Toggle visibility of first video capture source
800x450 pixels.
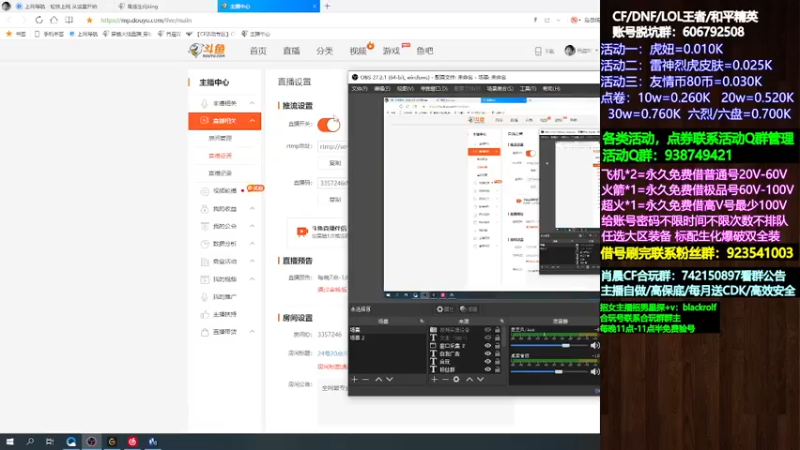tap(487, 330)
